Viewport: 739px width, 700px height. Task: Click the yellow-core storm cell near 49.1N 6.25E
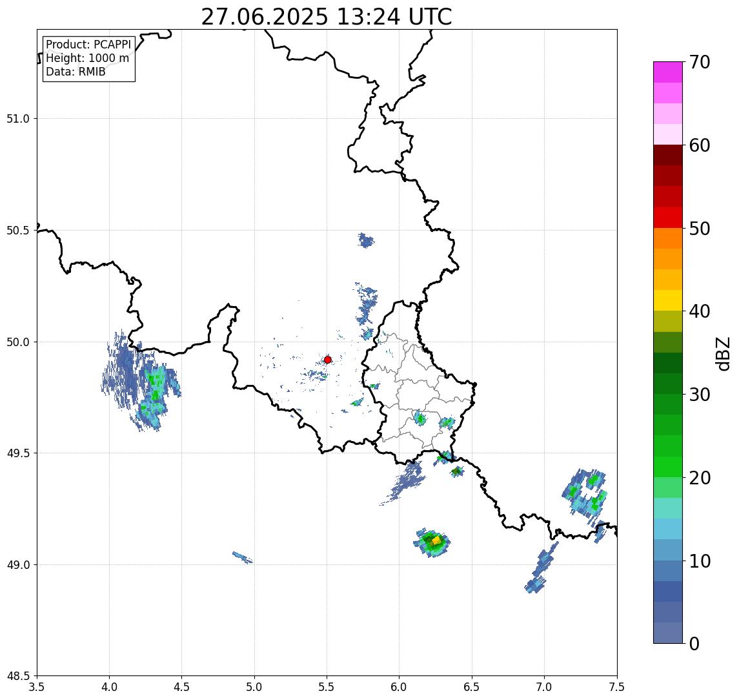(x=432, y=542)
